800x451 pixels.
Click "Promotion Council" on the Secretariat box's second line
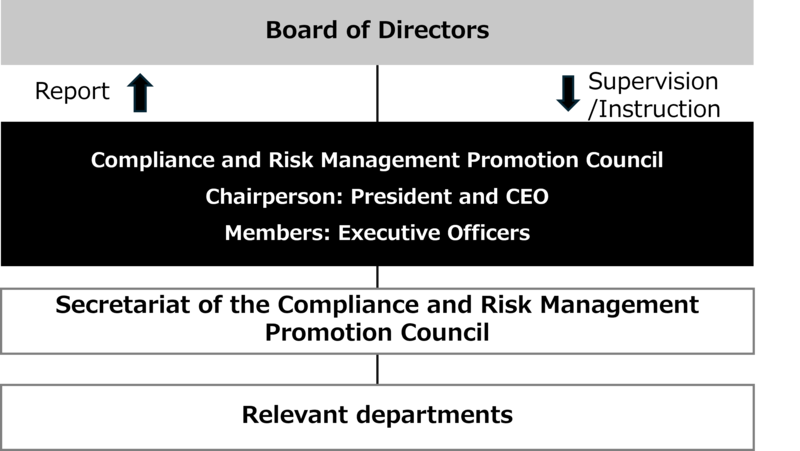pyautogui.click(x=377, y=333)
